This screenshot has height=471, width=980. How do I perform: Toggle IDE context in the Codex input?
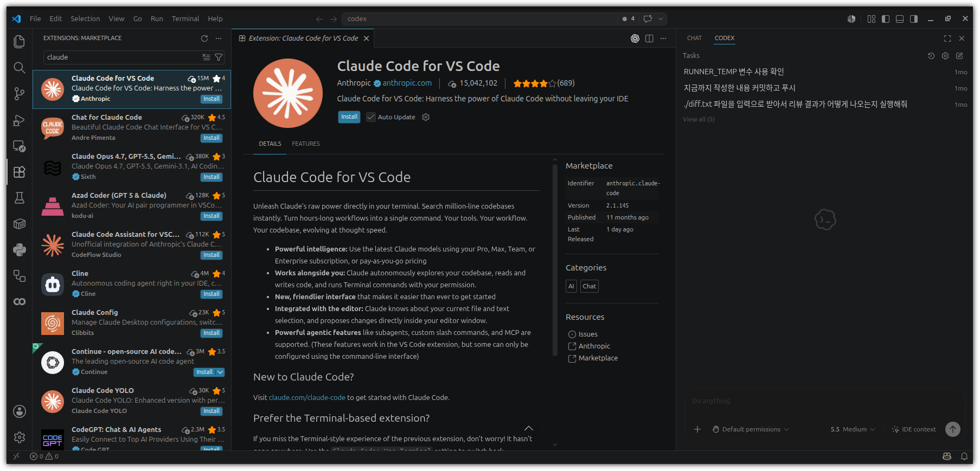tap(914, 429)
